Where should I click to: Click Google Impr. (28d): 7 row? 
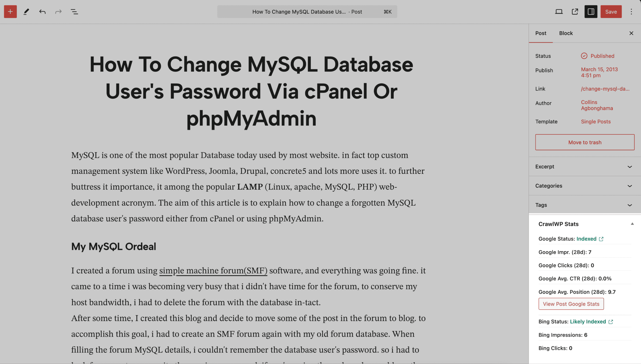[585, 252]
